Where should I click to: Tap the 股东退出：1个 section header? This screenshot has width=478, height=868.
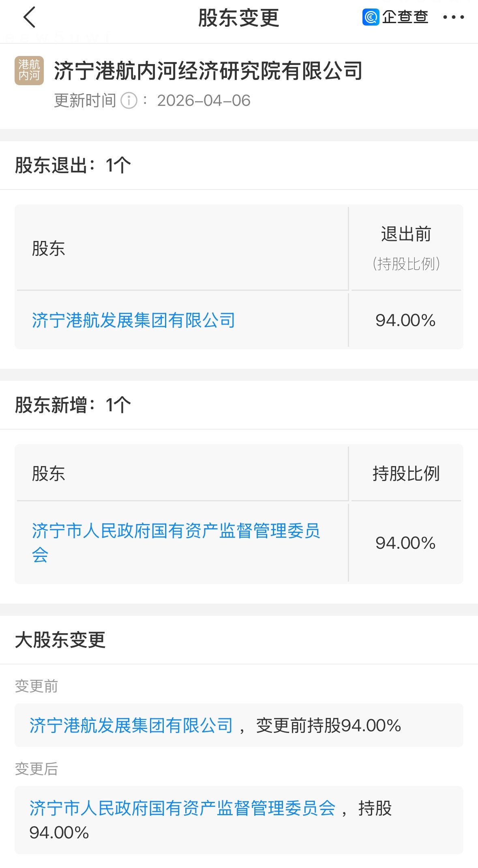coord(73,165)
